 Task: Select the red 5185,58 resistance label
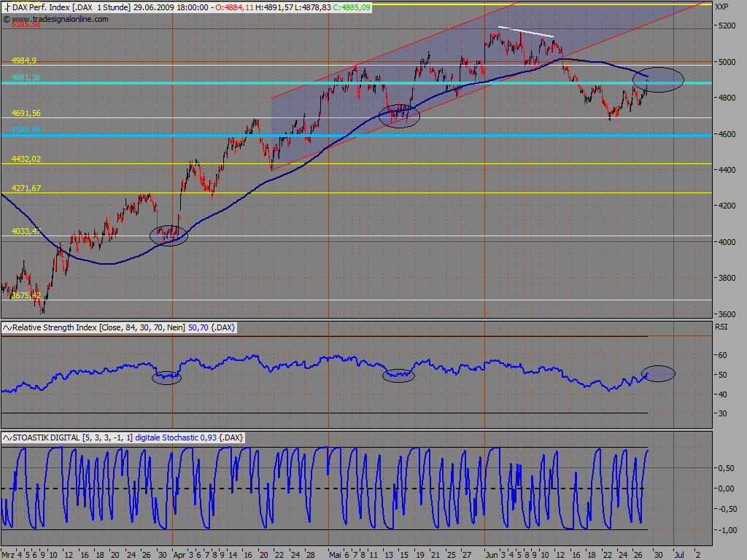(26, 24)
